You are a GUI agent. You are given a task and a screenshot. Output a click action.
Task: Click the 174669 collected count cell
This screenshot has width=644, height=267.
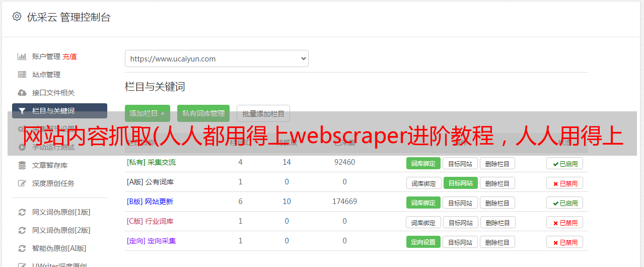coord(344,202)
